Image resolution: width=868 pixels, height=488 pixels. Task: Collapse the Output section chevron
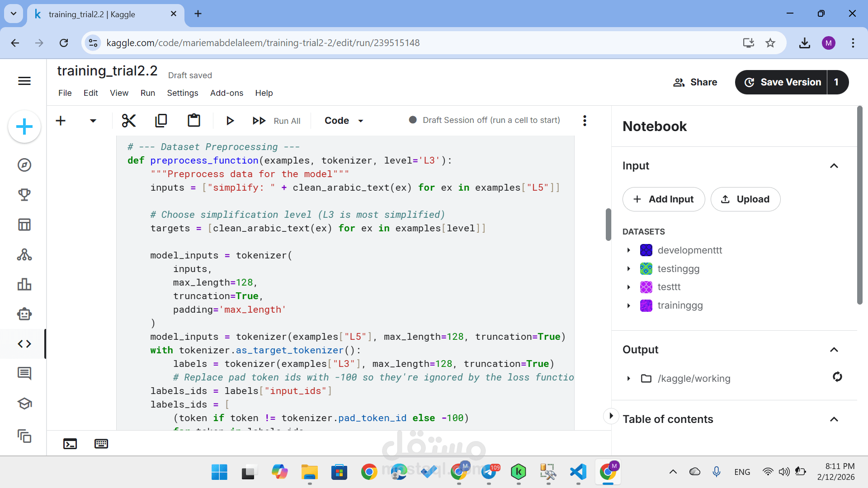834,350
